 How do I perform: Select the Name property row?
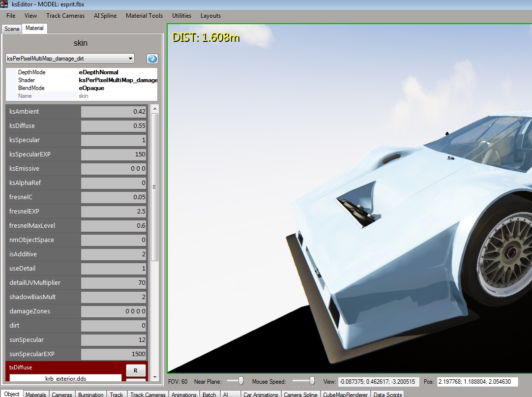tap(82, 96)
